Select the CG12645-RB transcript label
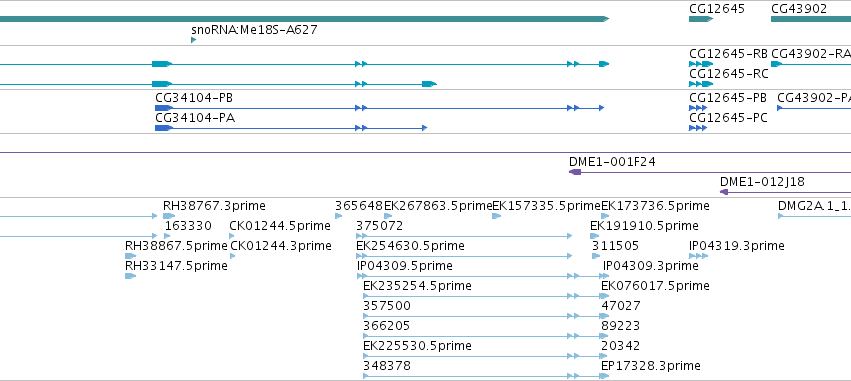Image resolution: width=851 pixels, height=381 pixels. tap(728, 54)
